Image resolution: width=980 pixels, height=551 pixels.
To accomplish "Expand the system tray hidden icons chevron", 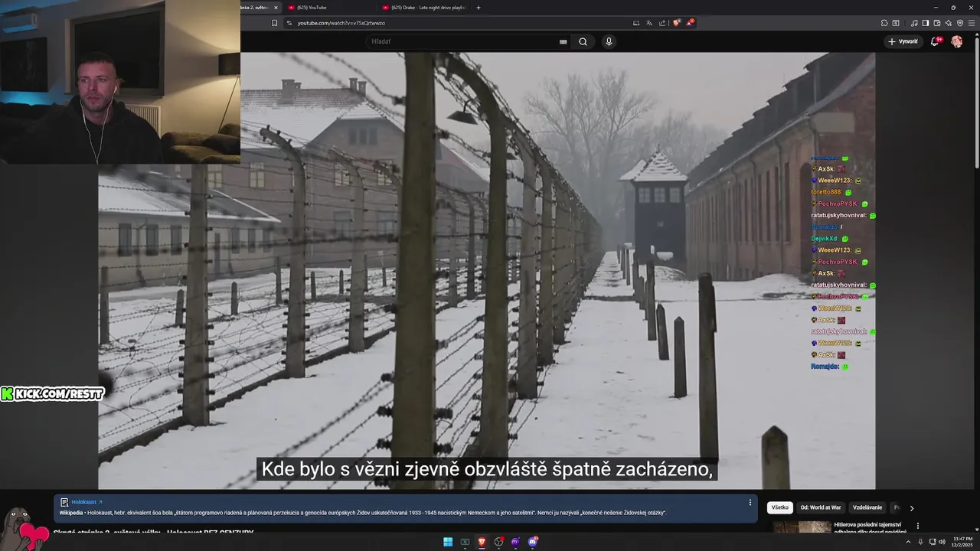I will 908,542.
